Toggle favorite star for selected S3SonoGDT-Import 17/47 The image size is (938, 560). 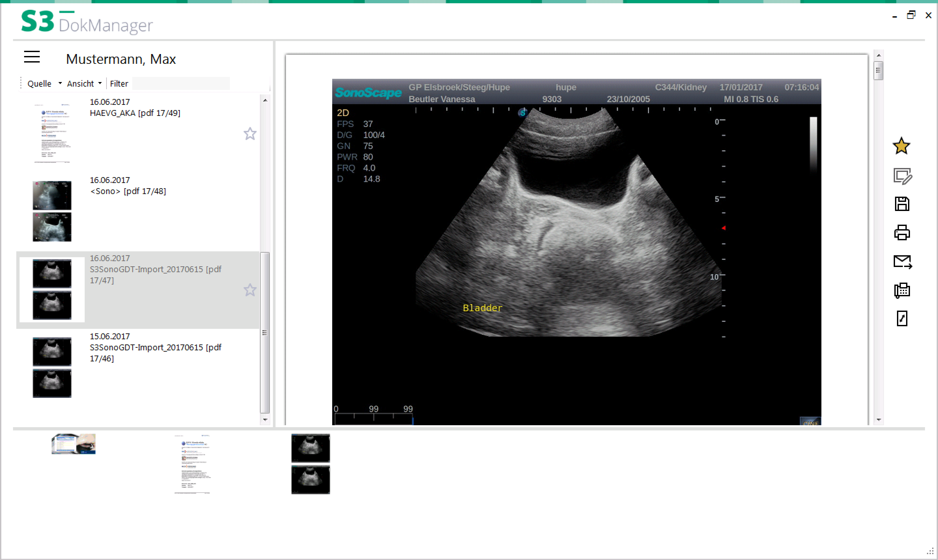coord(250,290)
